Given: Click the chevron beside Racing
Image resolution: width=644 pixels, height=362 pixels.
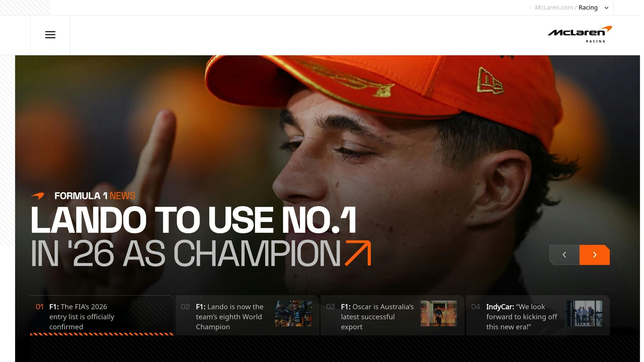Looking at the screenshot, I should click(607, 8).
